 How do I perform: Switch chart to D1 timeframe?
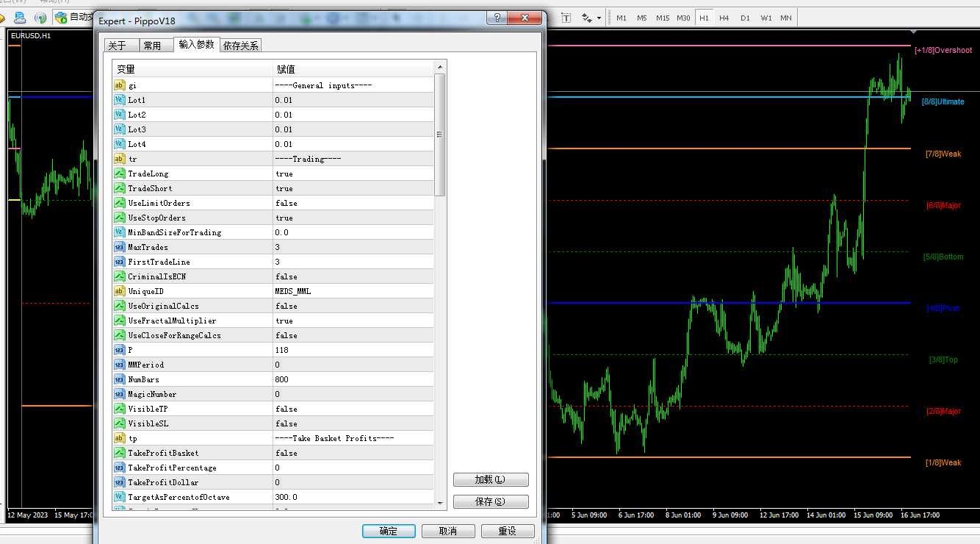point(745,18)
